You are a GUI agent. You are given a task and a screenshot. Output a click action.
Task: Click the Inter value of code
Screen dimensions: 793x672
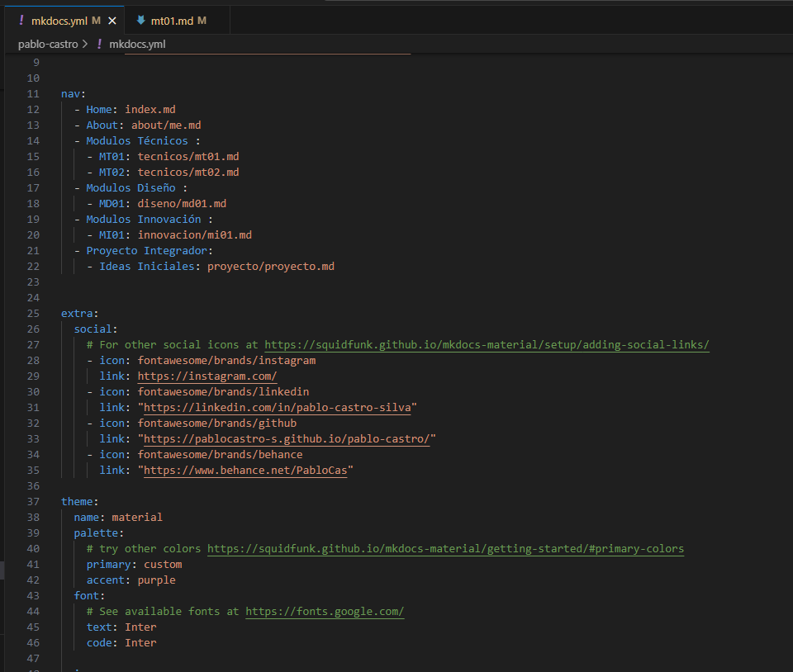tap(140, 643)
